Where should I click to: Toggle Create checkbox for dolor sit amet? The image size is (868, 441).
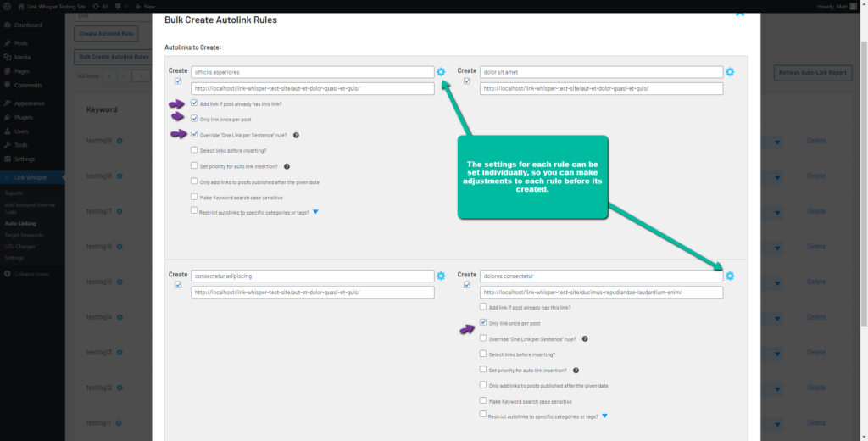[x=467, y=81]
